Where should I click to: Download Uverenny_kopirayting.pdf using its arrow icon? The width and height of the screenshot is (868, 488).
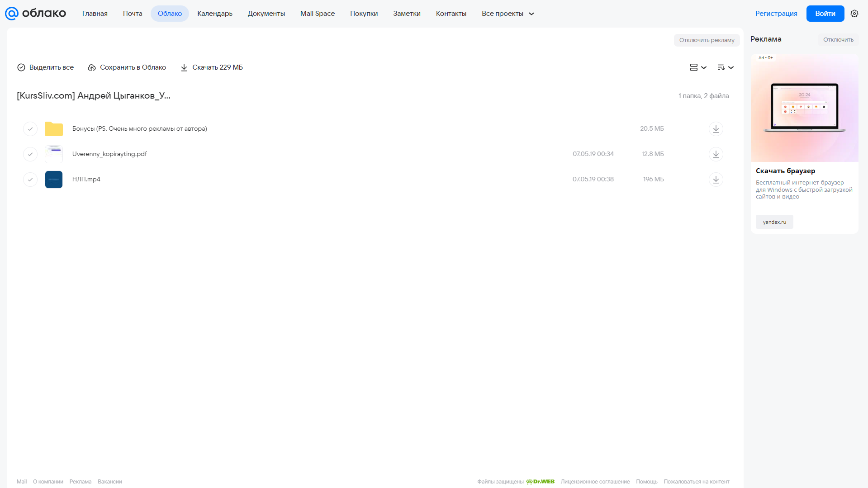point(716,154)
